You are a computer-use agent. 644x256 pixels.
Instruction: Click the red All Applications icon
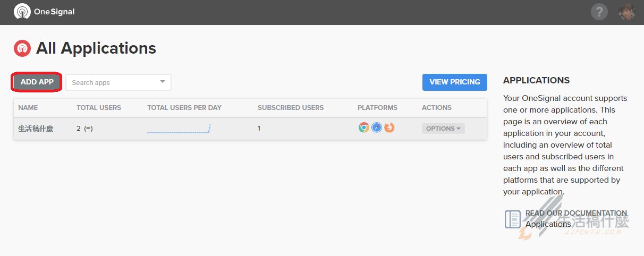tap(22, 48)
